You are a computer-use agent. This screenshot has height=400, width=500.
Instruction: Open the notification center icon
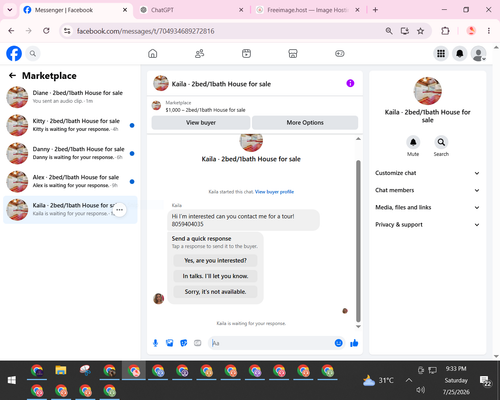point(485,380)
